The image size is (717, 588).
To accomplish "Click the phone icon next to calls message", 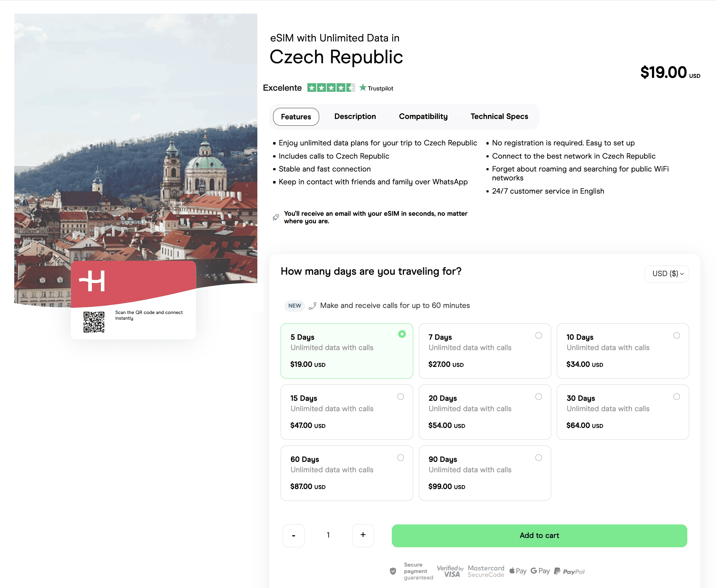I will (x=313, y=305).
